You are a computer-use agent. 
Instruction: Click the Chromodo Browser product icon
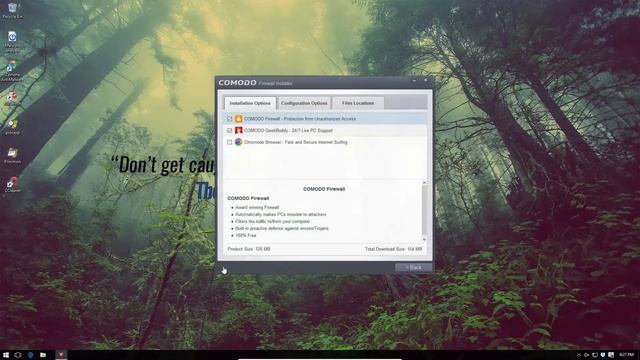tap(238, 142)
